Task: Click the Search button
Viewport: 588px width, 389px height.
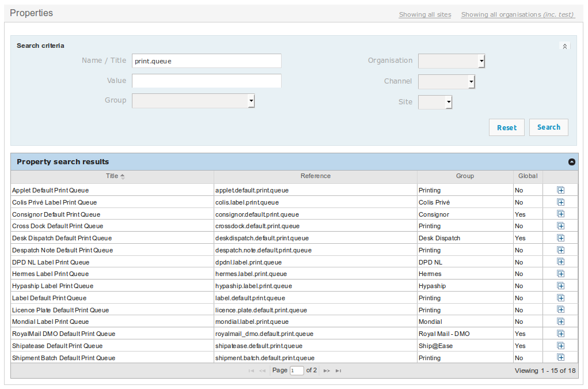Action: click(549, 127)
